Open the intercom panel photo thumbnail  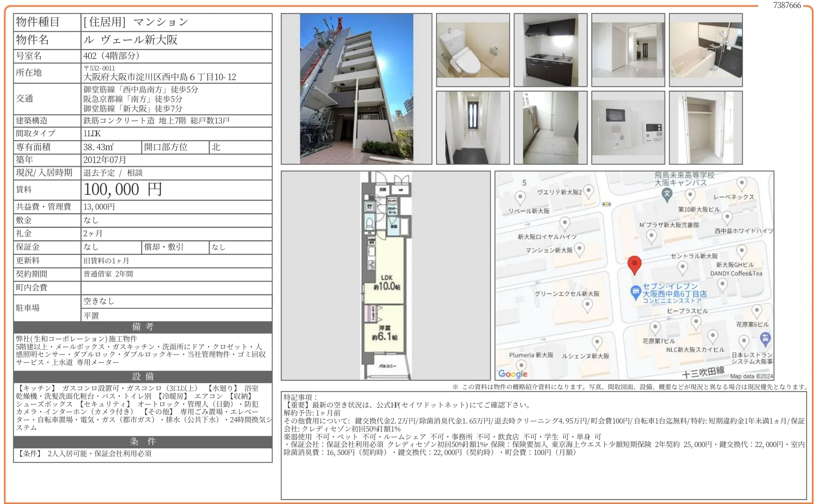628,128
